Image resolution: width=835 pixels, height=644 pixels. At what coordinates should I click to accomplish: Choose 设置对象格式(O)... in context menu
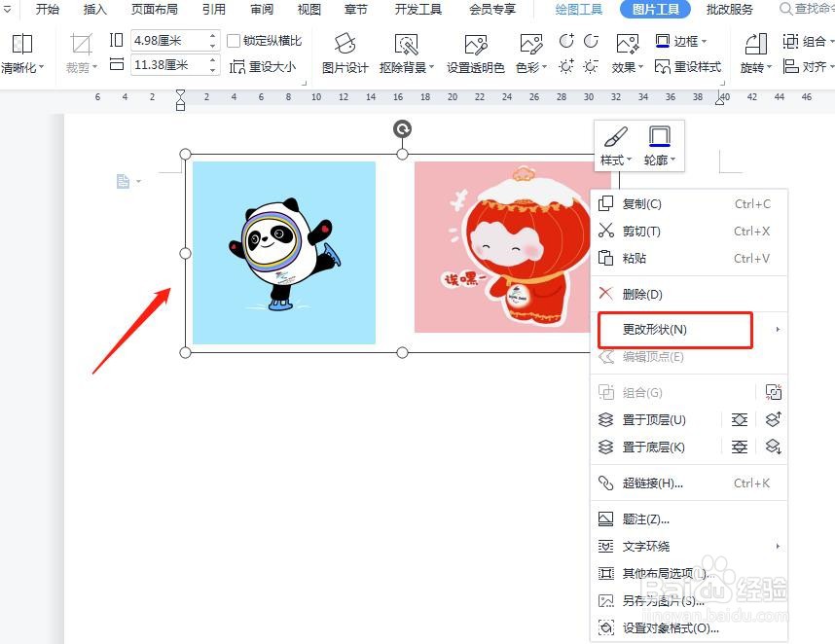tap(689, 628)
